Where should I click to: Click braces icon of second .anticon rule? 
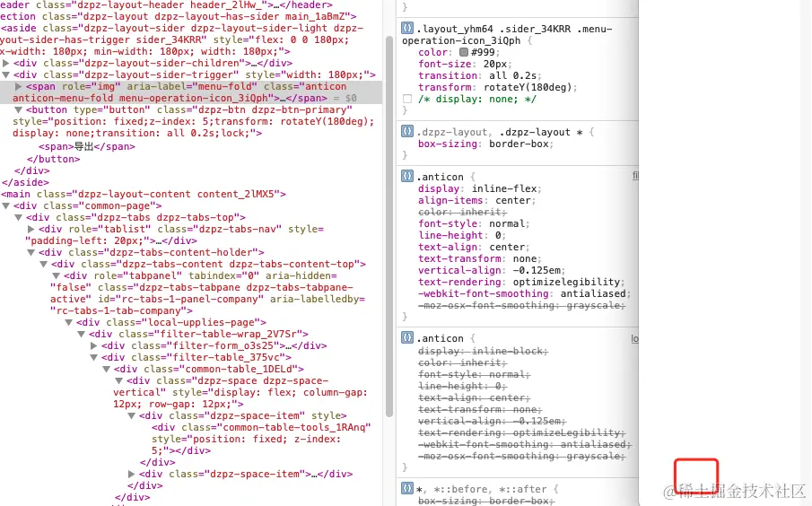coord(407,337)
